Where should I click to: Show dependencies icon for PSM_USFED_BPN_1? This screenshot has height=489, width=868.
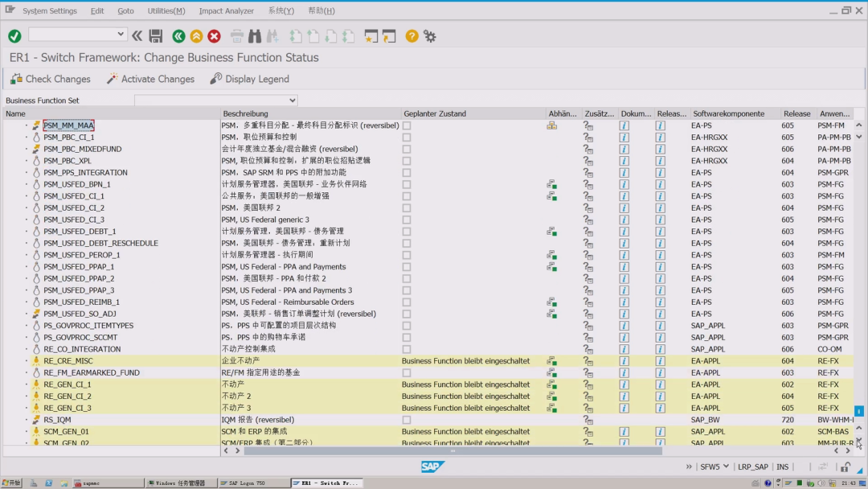(x=552, y=184)
